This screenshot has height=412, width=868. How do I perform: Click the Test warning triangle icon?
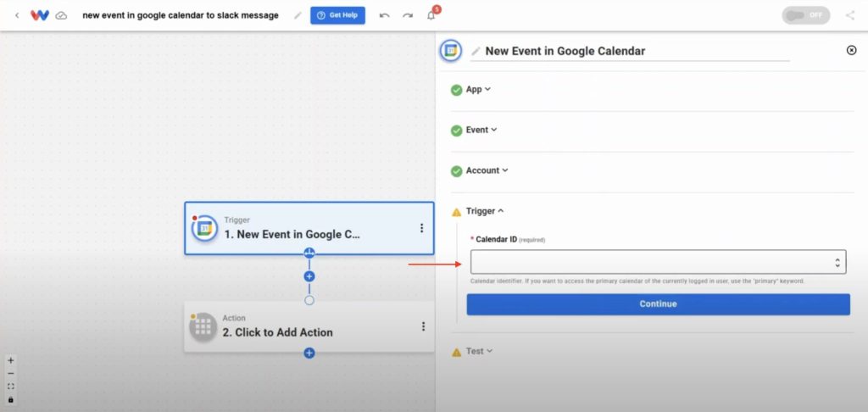456,352
